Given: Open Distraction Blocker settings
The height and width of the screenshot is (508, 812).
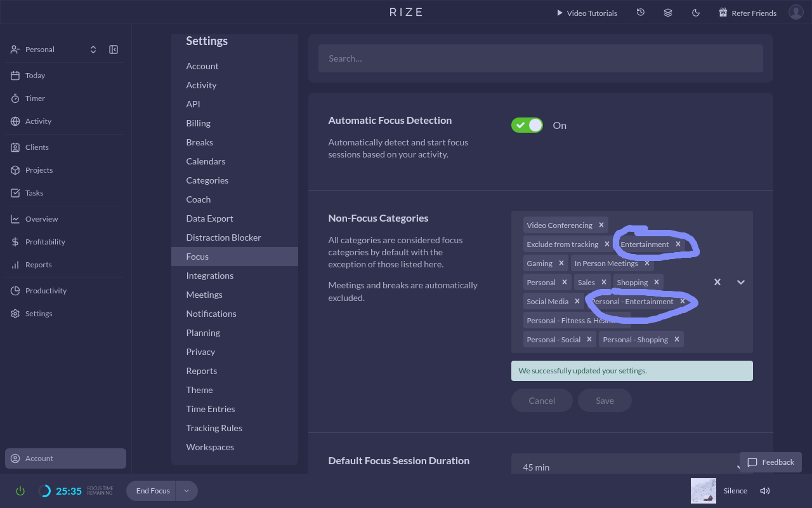Looking at the screenshot, I should [223, 237].
